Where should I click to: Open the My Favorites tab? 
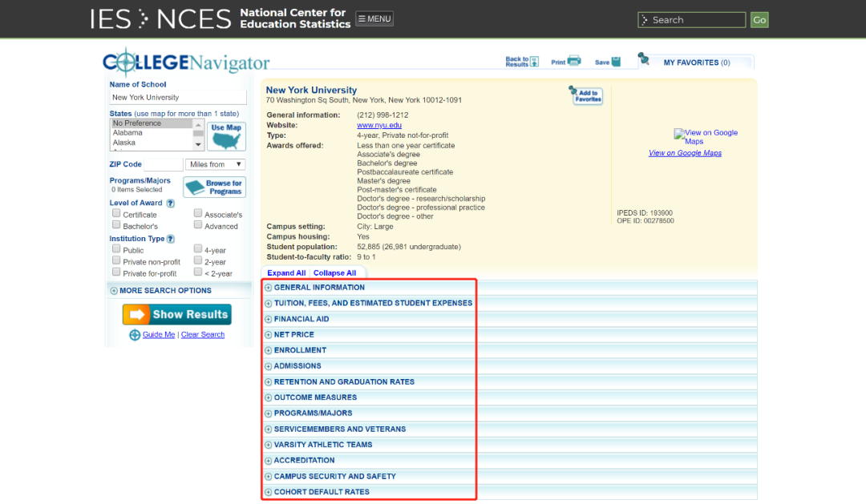[696, 62]
